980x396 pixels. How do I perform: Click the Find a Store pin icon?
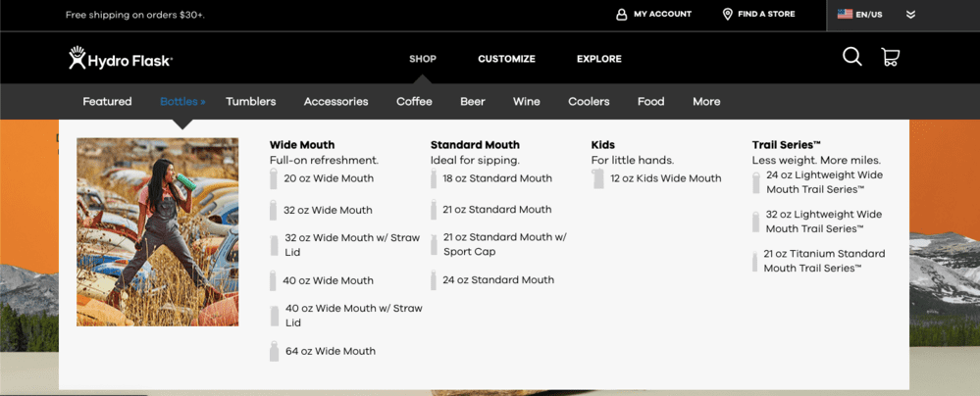(x=728, y=15)
